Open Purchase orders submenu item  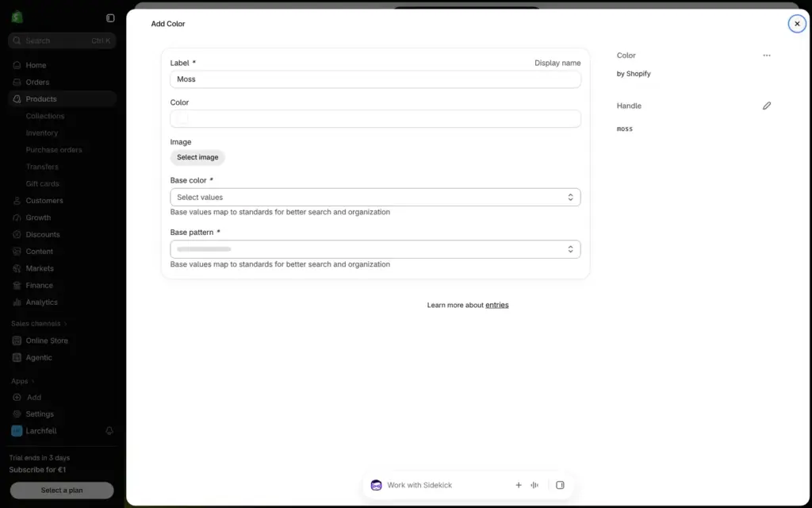click(54, 150)
